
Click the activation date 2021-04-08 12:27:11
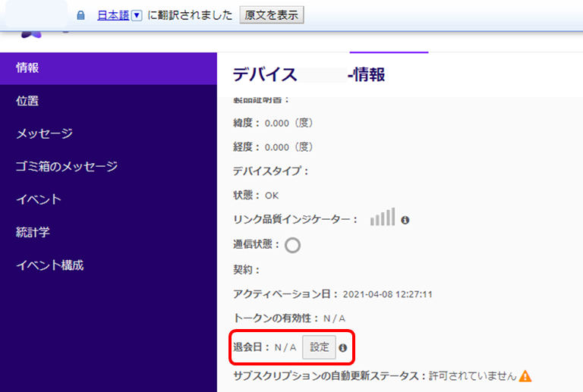tap(387, 294)
